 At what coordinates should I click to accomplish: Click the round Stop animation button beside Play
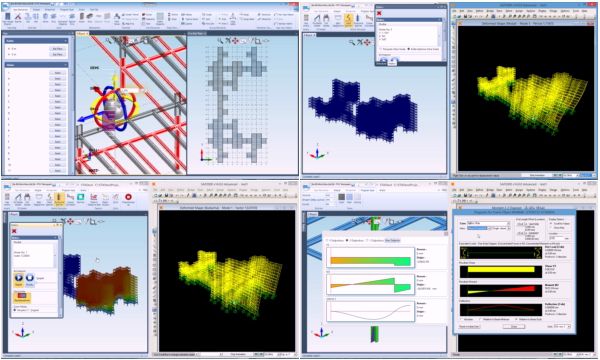pyautogui.click(x=30, y=278)
